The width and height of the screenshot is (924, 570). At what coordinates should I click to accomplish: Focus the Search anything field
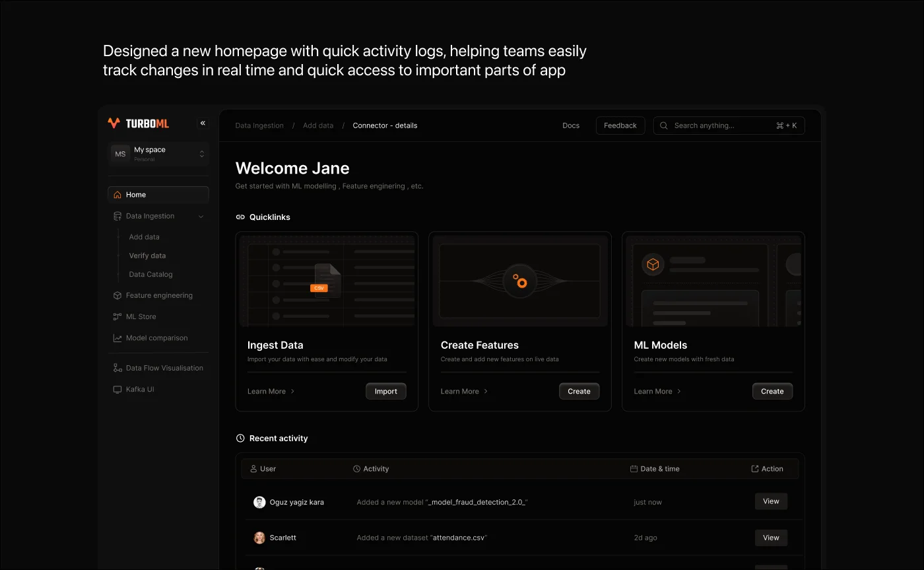click(729, 125)
